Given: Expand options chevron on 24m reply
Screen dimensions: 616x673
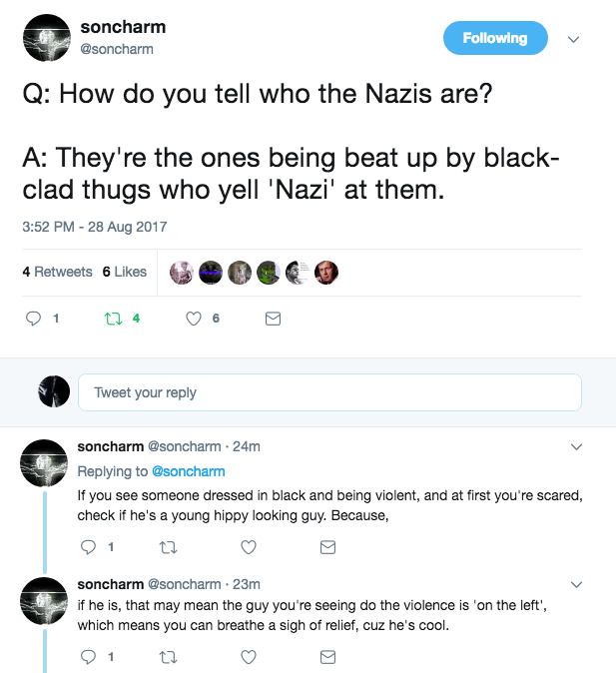Looking at the screenshot, I should coord(576,445).
